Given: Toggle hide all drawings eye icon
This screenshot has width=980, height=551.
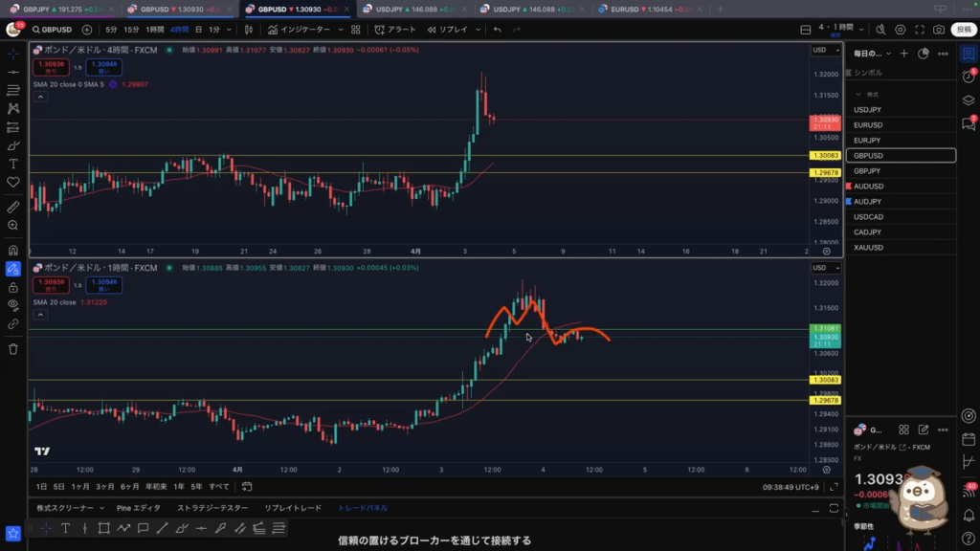Looking at the screenshot, I should pyautogui.click(x=13, y=305).
